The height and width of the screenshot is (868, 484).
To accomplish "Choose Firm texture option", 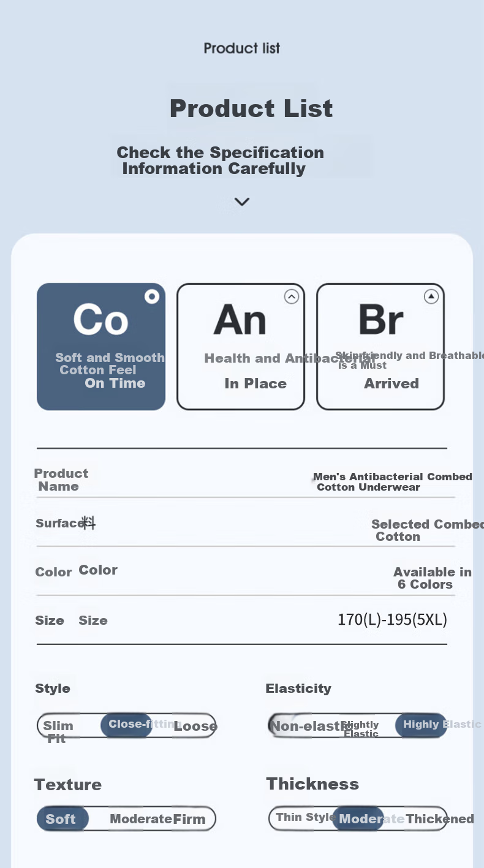I will click(x=189, y=819).
